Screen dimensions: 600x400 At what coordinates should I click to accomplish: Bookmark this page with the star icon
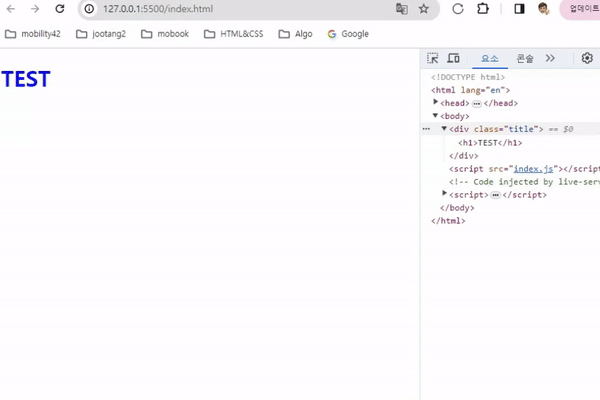424,8
